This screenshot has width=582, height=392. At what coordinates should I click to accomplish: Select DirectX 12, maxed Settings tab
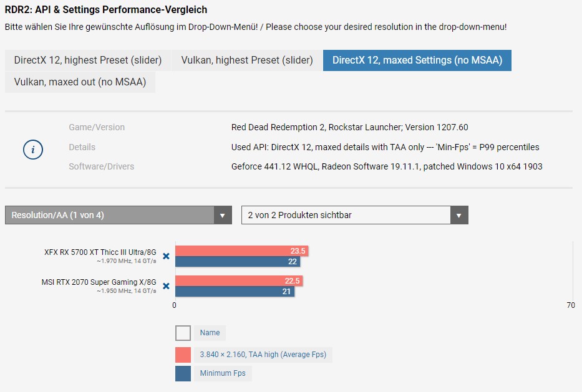pyautogui.click(x=417, y=60)
